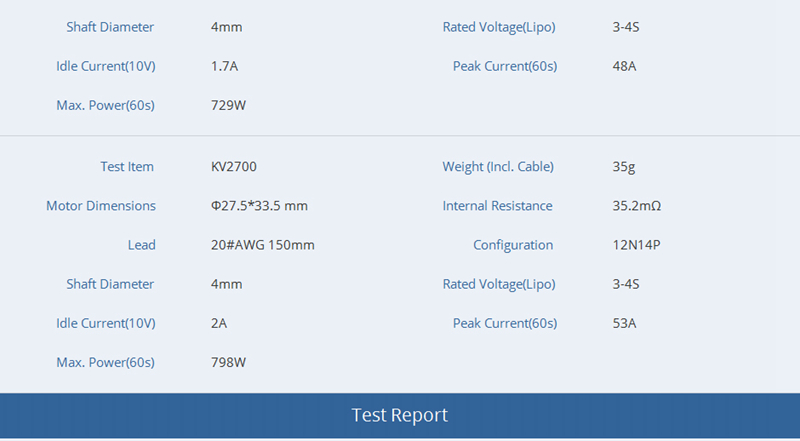The height and width of the screenshot is (441, 800).
Task: Click the Internal Resistance label
Action: (x=497, y=206)
